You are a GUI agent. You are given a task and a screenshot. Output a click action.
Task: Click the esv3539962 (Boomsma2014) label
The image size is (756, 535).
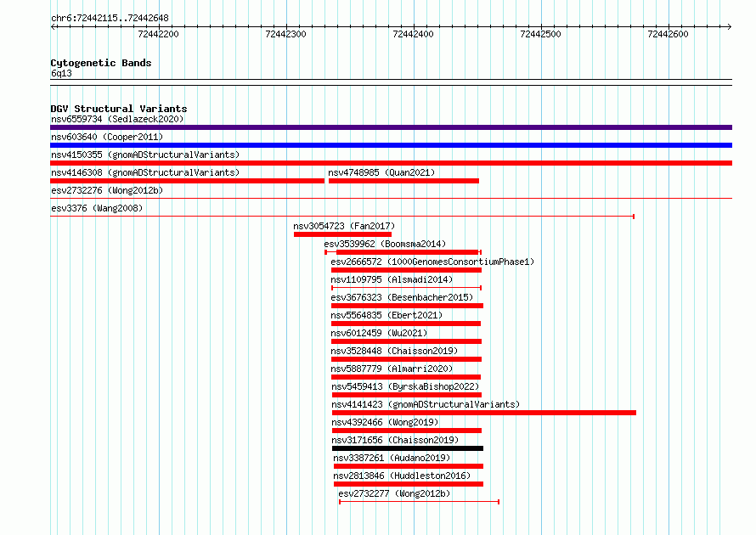pos(385,244)
